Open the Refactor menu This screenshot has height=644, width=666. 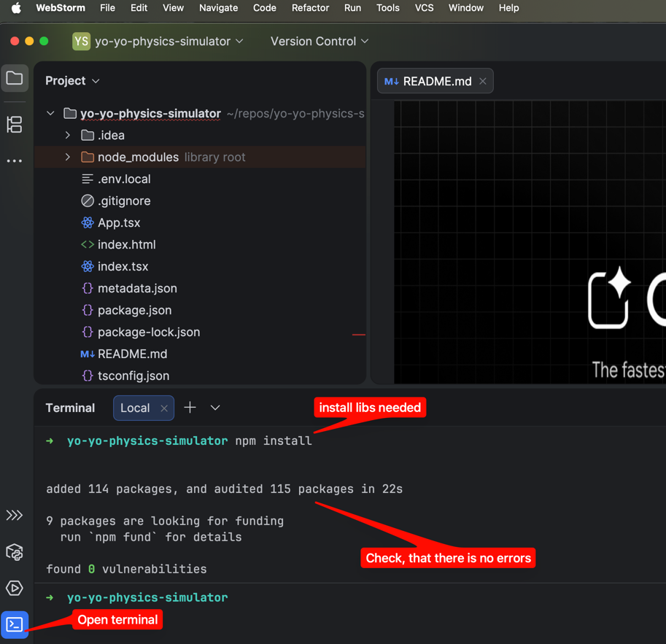tap(310, 8)
